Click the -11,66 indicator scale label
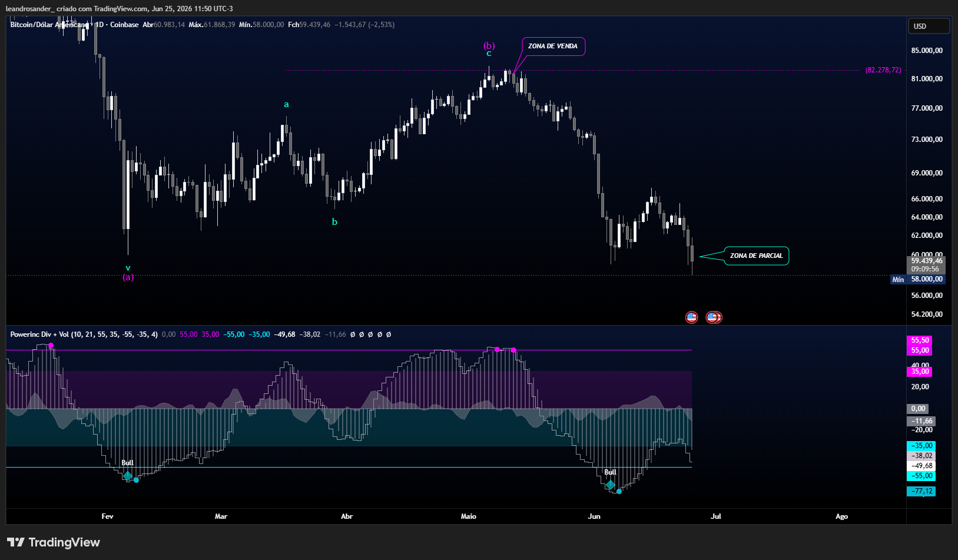 click(921, 421)
